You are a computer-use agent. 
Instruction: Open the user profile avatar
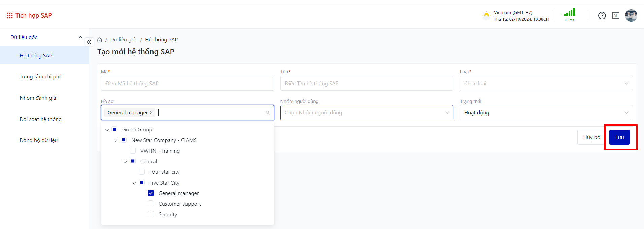pos(631,15)
